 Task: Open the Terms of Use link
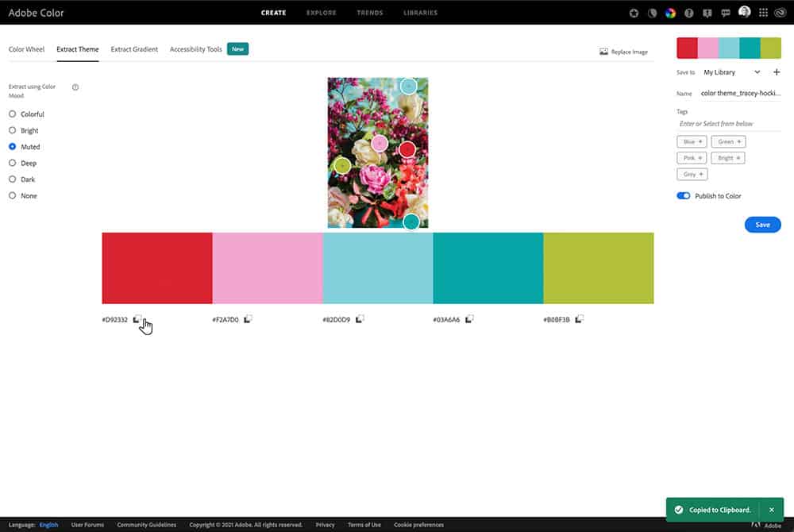[364, 525]
